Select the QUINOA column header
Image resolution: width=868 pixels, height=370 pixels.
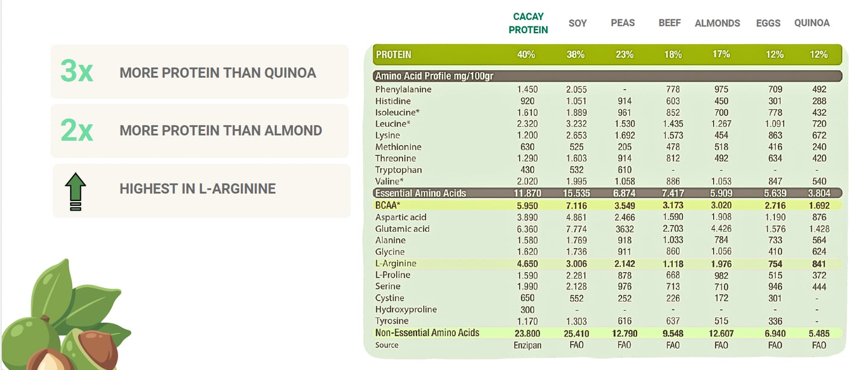(811, 23)
